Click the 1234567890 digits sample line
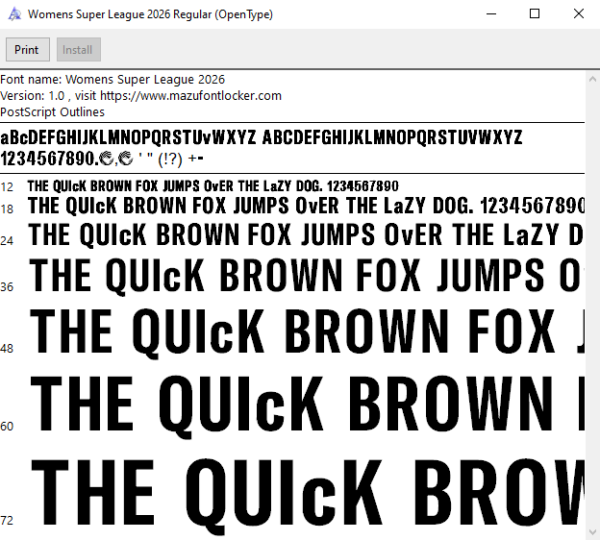This screenshot has height=540, width=600. 102,158
